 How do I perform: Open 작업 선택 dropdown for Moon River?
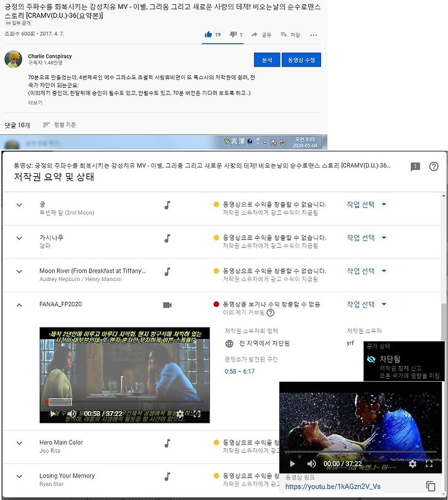click(366, 271)
